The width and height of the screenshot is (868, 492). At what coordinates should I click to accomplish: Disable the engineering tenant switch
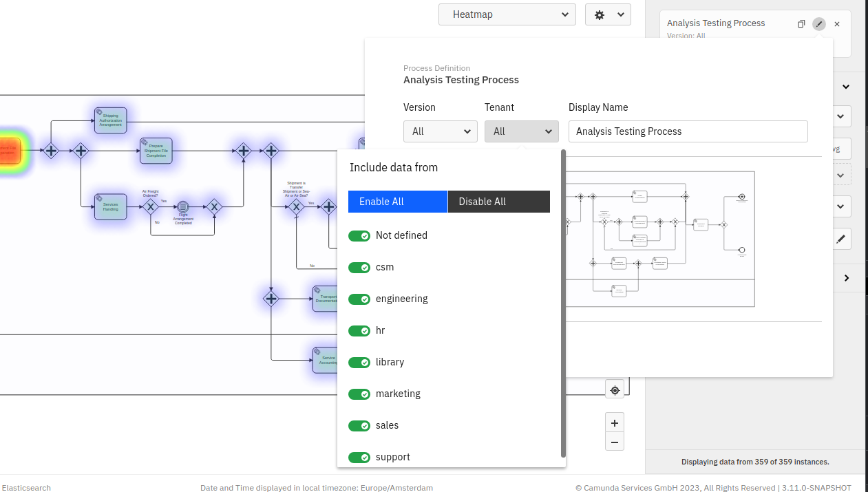click(359, 299)
